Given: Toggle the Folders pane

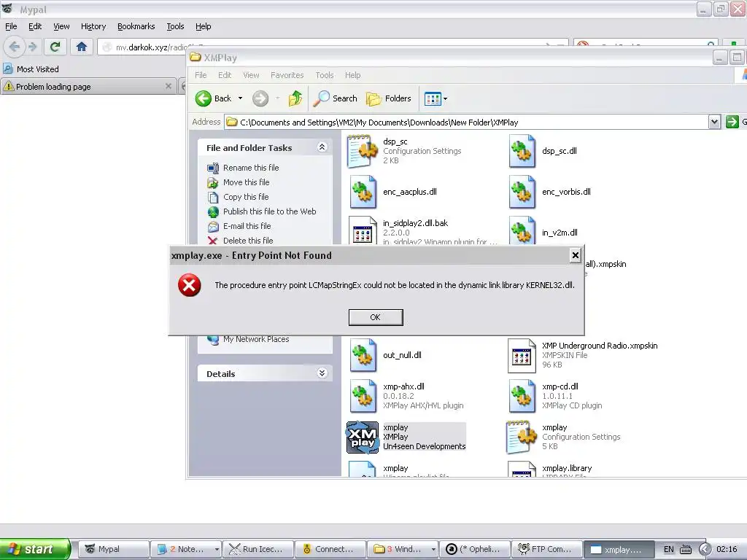Looking at the screenshot, I should 388,98.
